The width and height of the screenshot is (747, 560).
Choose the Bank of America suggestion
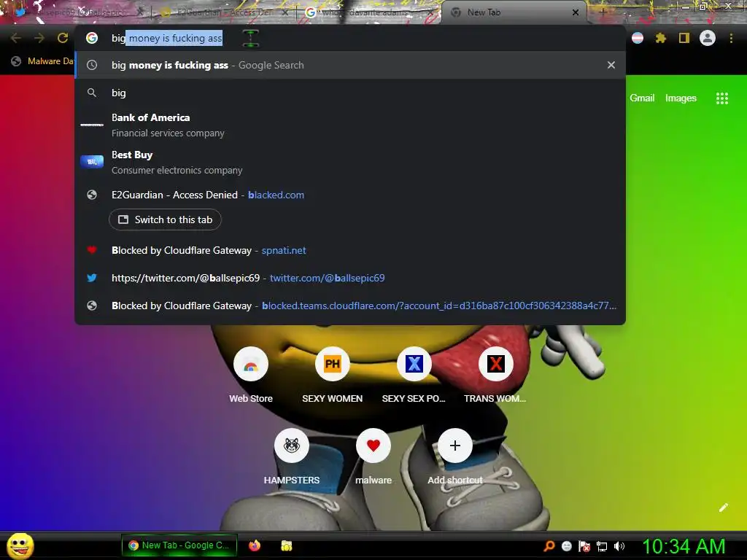[350, 125]
